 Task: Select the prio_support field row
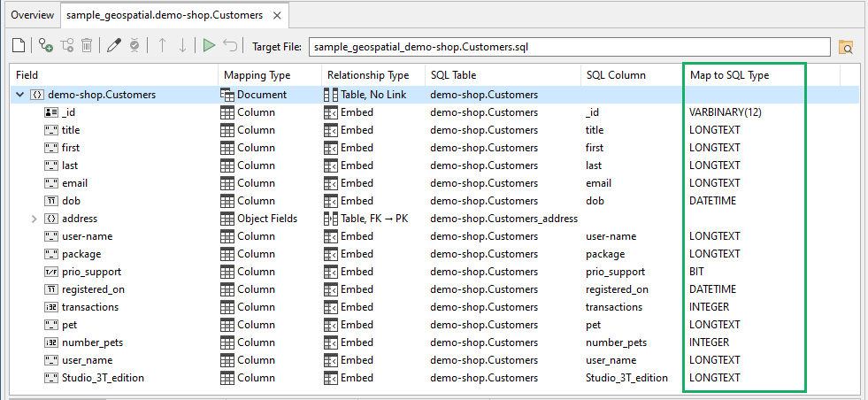[91, 272]
